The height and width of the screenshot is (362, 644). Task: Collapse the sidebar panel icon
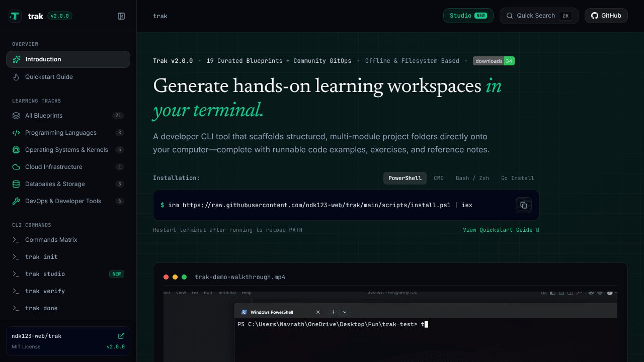pyautogui.click(x=121, y=16)
